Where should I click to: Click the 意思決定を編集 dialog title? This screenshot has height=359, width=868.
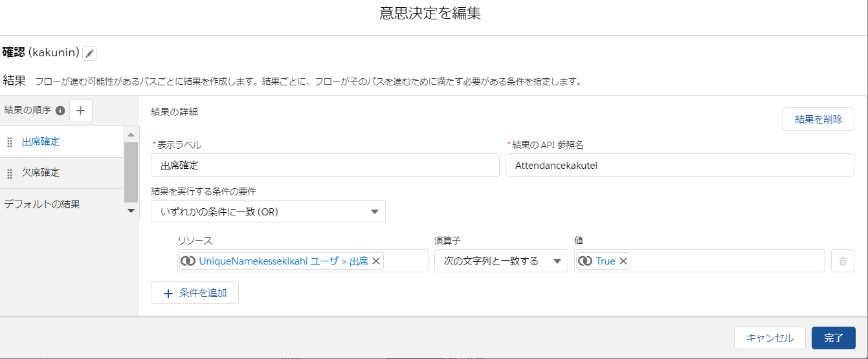click(430, 14)
